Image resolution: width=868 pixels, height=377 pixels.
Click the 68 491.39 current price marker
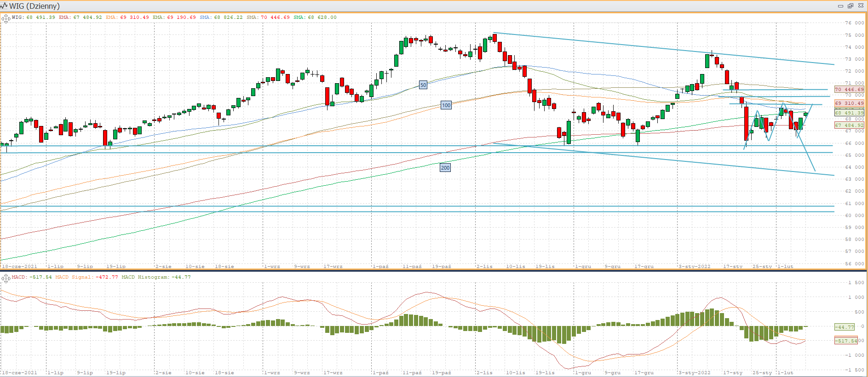(849, 113)
